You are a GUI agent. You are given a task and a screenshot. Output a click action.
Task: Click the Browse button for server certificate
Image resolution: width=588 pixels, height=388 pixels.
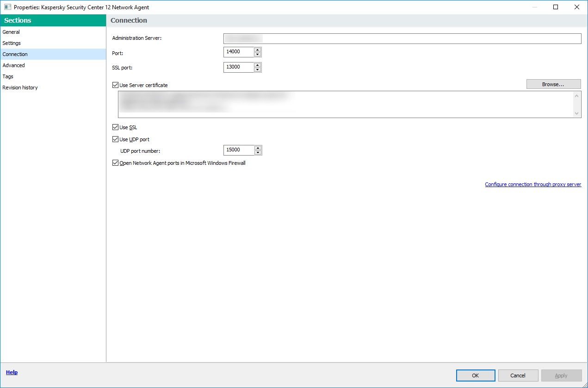point(553,84)
